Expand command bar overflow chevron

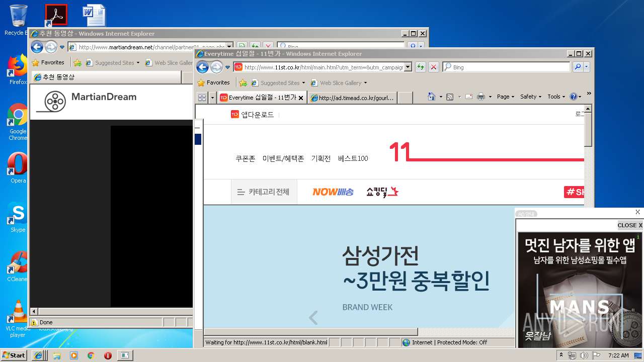click(589, 94)
